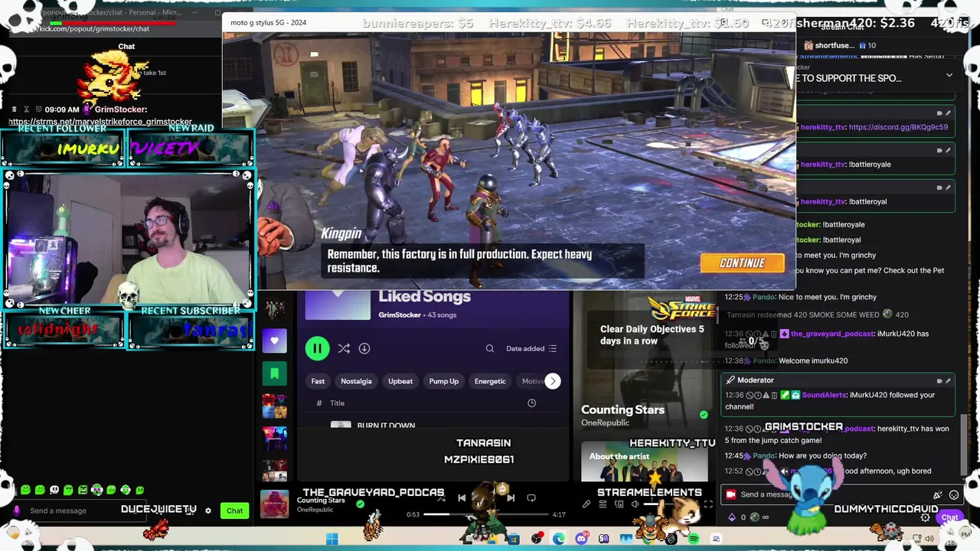Viewport: 980px width, 551px height.
Task: Select the Pump Up filter chip
Action: click(x=444, y=381)
